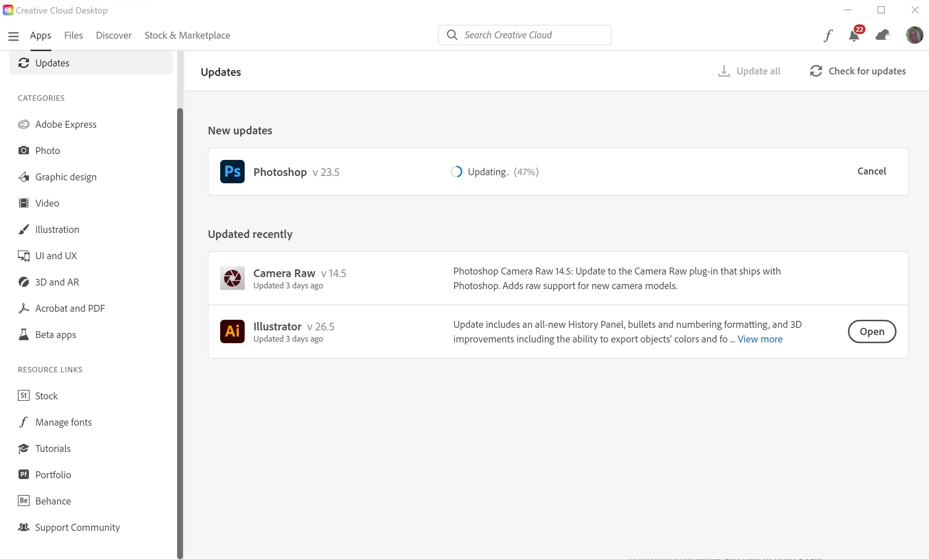This screenshot has width=929, height=560.
Task: Open the user profile avatar
Action: tap(914, 35)
